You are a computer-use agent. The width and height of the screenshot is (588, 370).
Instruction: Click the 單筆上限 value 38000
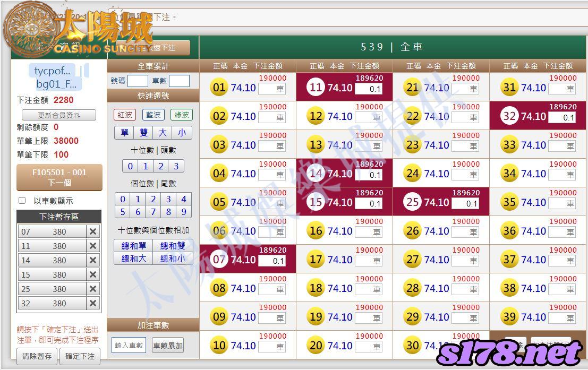(66, 141)
